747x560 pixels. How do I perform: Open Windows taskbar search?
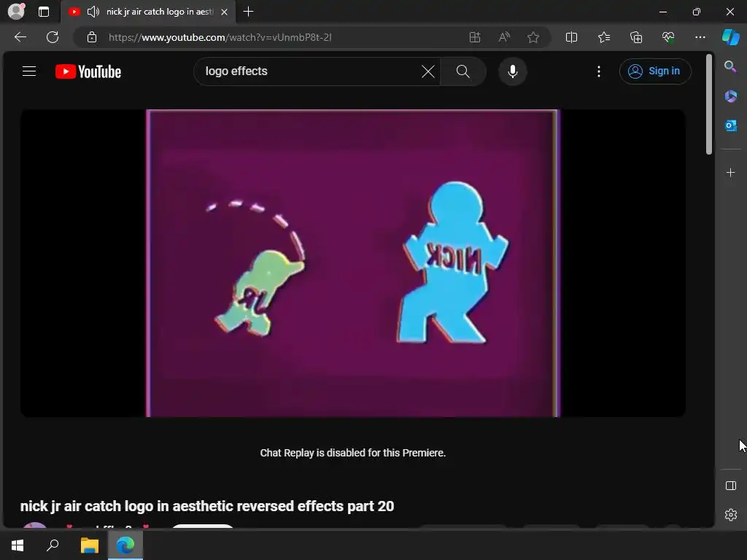[x=53, y=545]
